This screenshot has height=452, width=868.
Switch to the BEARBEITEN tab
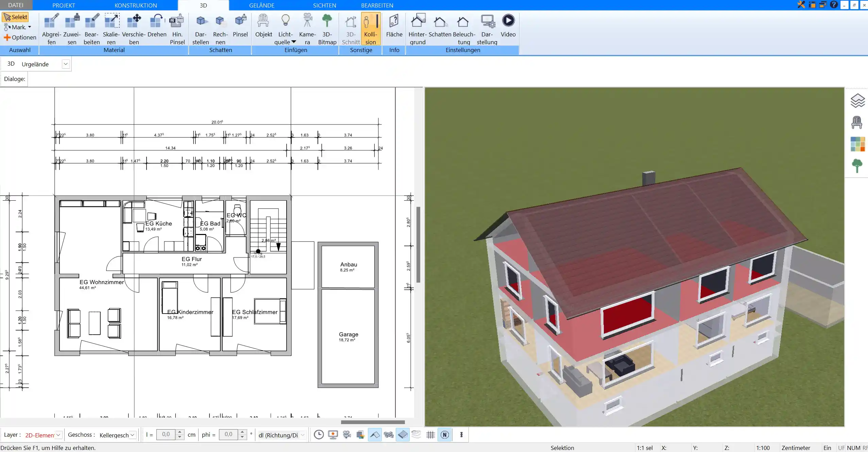coord(377,5)
